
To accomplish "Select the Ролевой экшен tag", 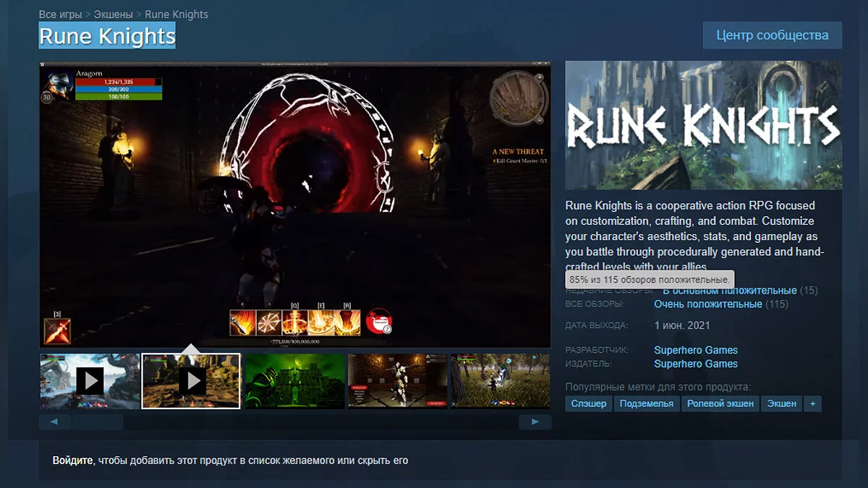I will 720,403.
